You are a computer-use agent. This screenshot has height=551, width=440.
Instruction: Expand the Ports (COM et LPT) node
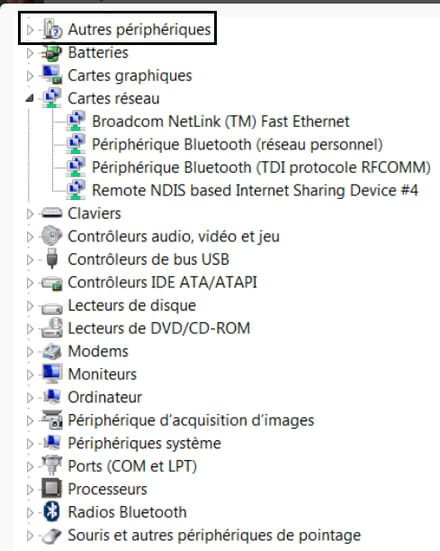pyautogui.click(x=30, y=466)
